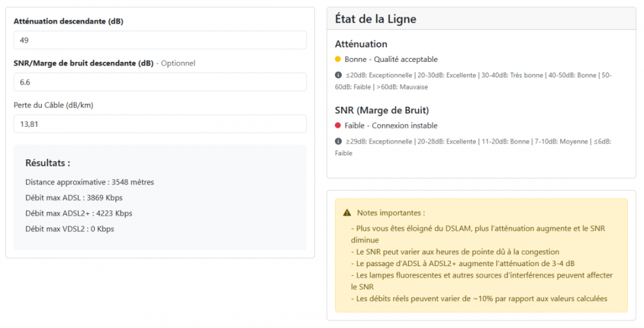Image resolution: width=644 pixels, height=328 pixels.
Task: Click the Atténuation descendante (dB) label
Action: (68, 21)
